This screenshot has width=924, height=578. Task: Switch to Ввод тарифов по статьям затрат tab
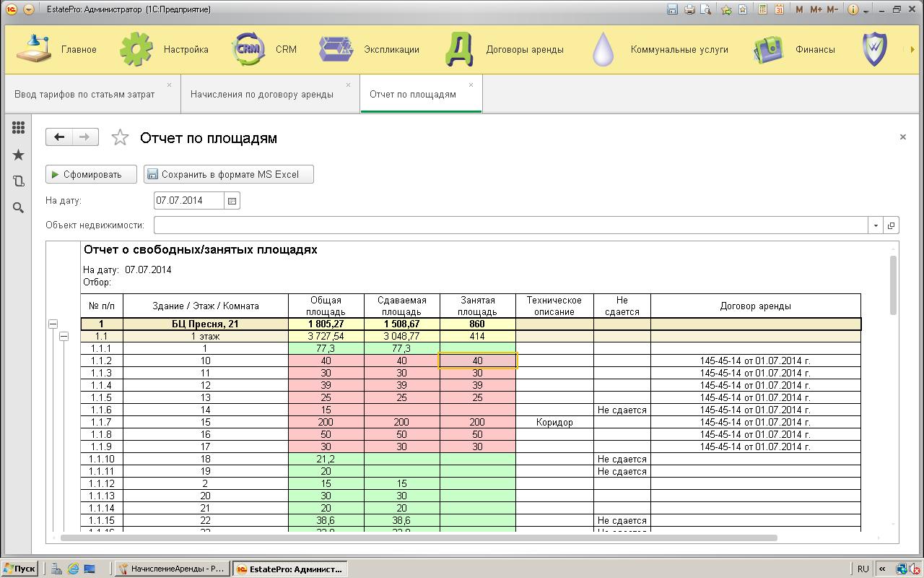click(x=84, y=94)
